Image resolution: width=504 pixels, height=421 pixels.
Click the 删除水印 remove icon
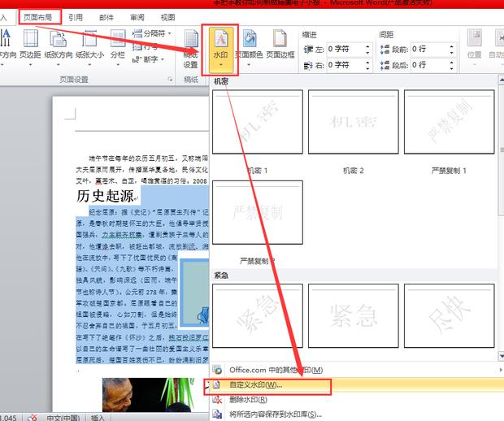tap(218, 400)
